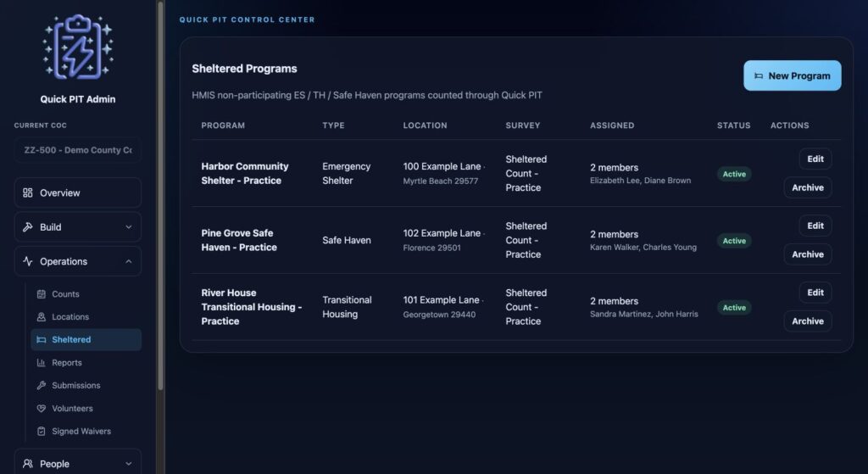Click the 'Transitional Housing' type cell
Image resolution: width=868 pixels, height=474 pixels.
(347, 307)
